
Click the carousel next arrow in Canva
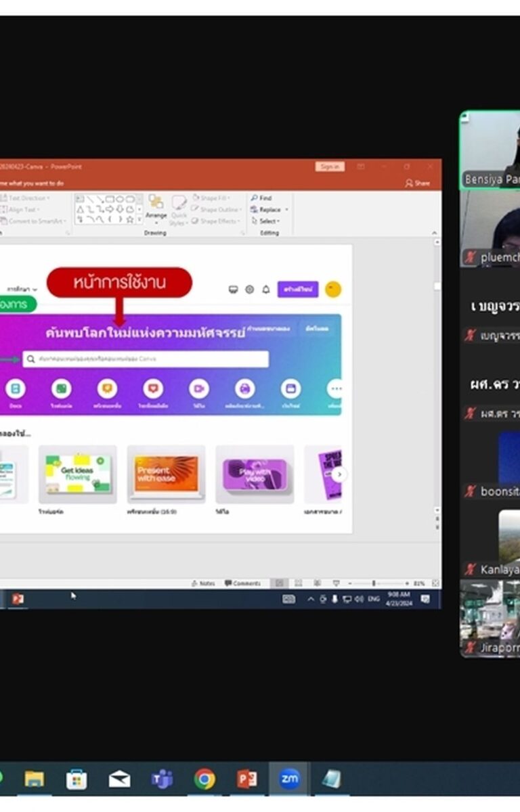coord(340,474)
